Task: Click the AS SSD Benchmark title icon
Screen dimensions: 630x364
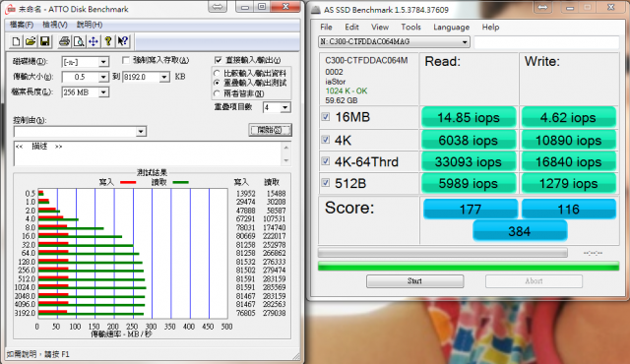Action: [316, 10]
